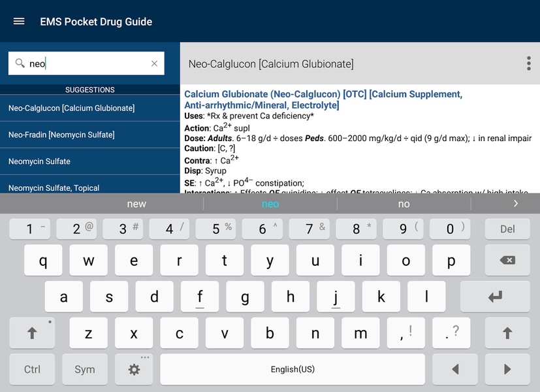Image resolution: width=540 pixels, height=392 pixels.
Task: Tap the comma exclamation key
Action: pos(406,333)
